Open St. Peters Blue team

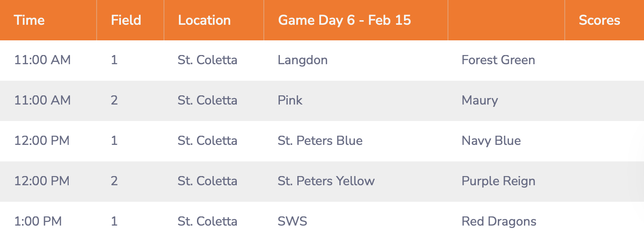point(320,141)
